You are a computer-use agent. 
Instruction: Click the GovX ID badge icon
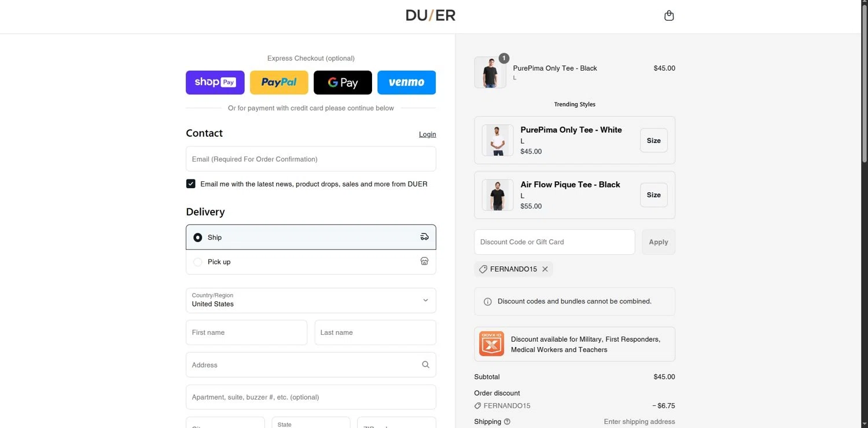(x=491, y=344)
